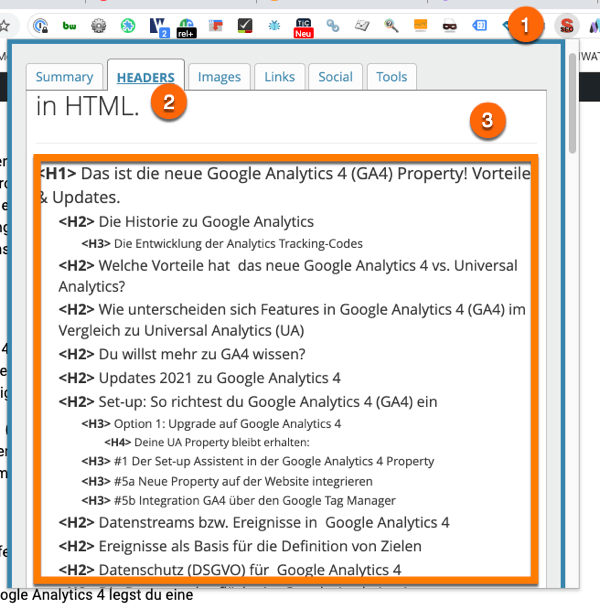Image resolution: width=600 pixels, height=609 pixels.
Task: Select H2 'Die Historie zu Google Analytics'
Action: tap(186, 222)
